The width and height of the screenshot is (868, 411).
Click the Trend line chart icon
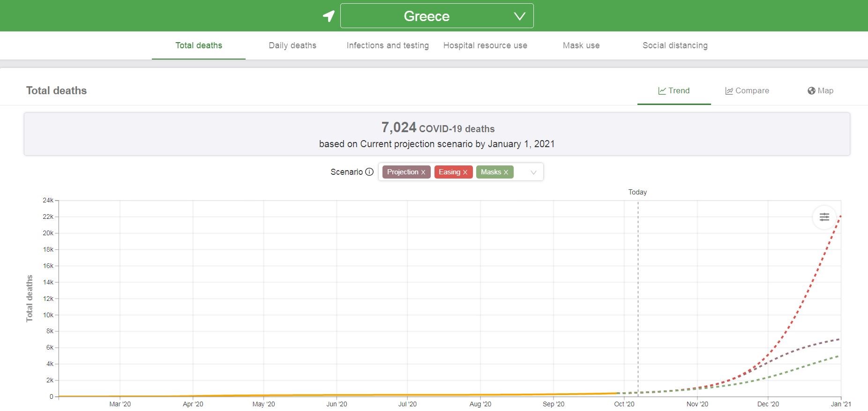click(x=662, y=91)
